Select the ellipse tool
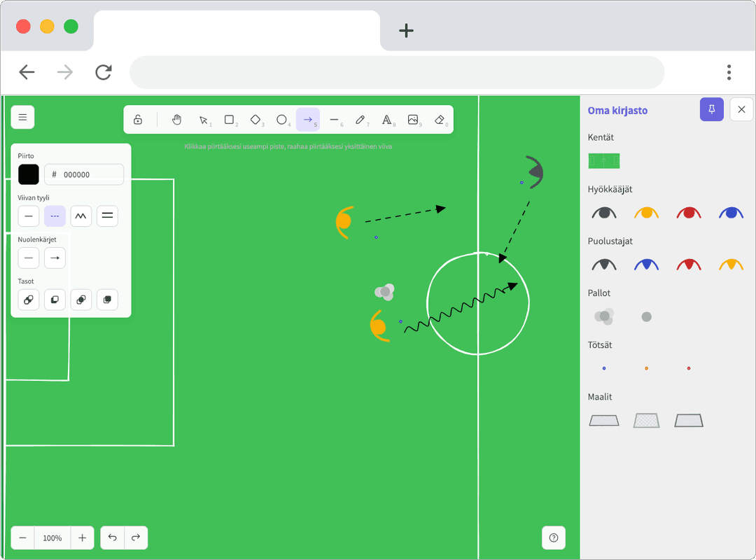Screen dimensions: 756x560 coord(281,120)
